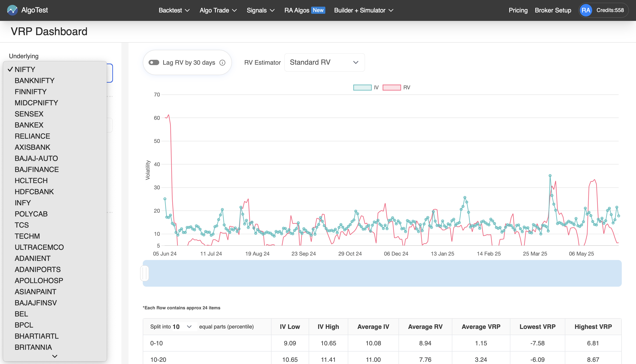Click the AlgoTest logo icon

[x=12, y=10]
